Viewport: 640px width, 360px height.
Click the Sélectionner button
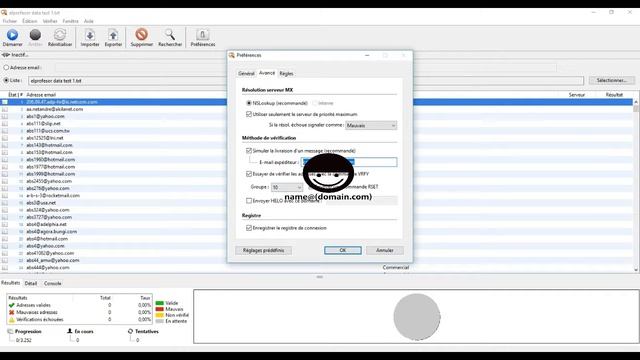point(611,80)
